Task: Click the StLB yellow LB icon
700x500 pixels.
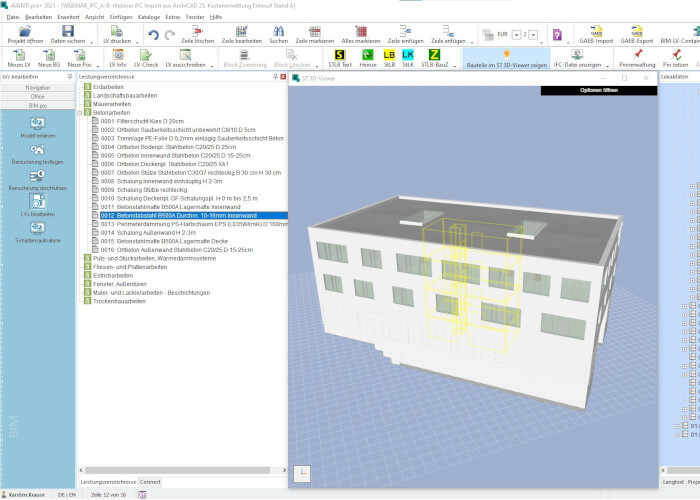Action: click(389, 55)
